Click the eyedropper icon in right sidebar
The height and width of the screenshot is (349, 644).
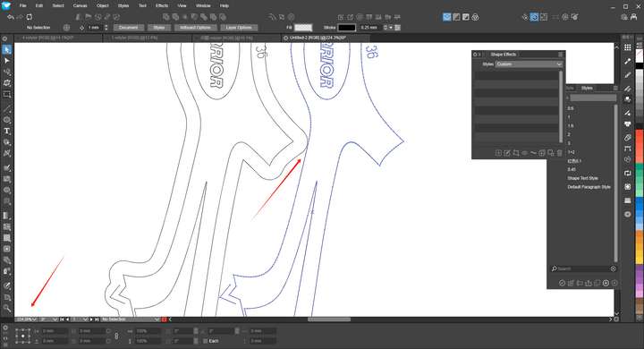point(628,61)
